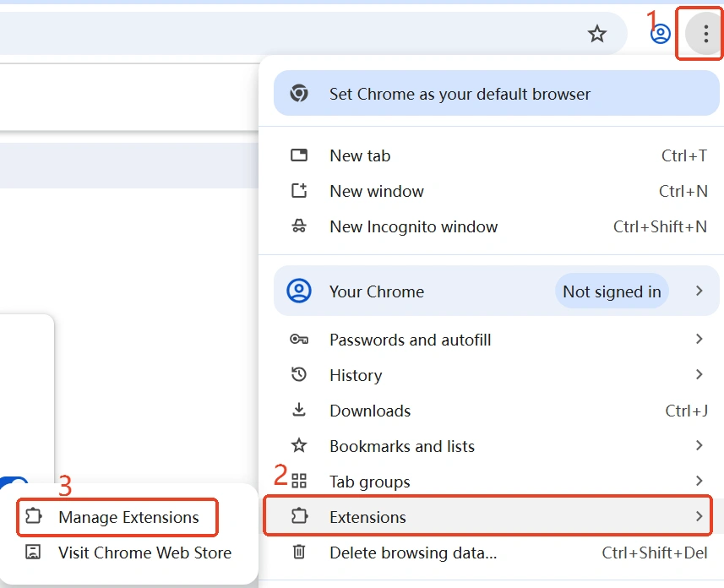Click the Not signed in pill
The image size is (724, 588).
pos(612,291)
